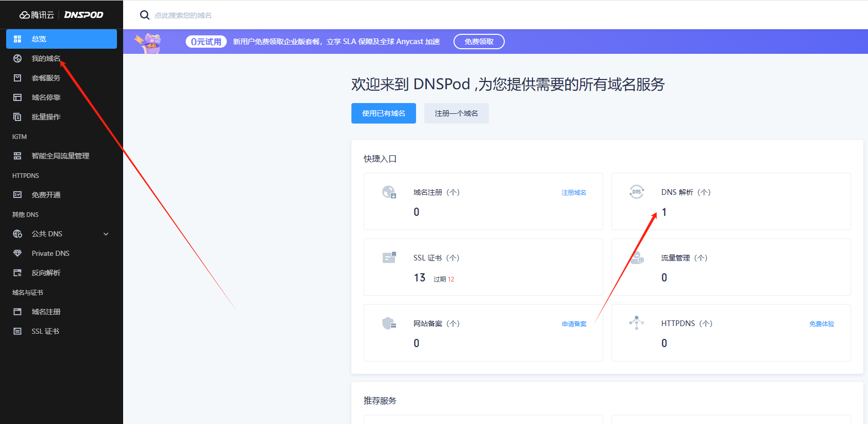Click the 注册一个域名 button
The width and height of the screenshot is (868, 424).
pos(457,113)
